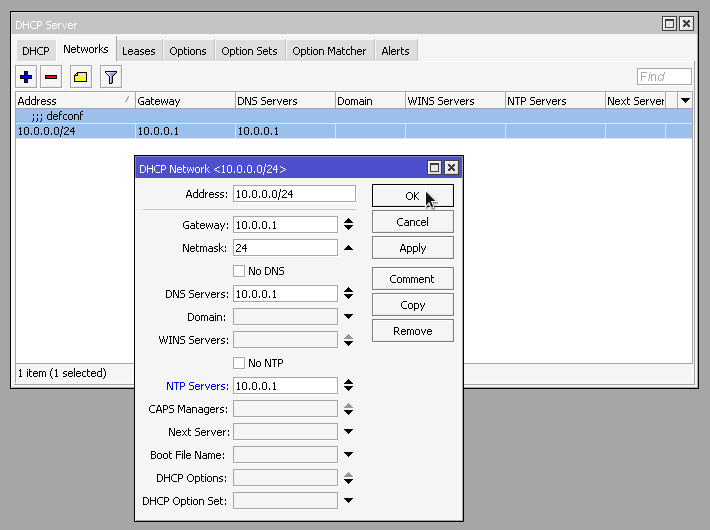Expand the Domain field arrow
Viewport: 710px width, 530px height.
tap(348, 317)
